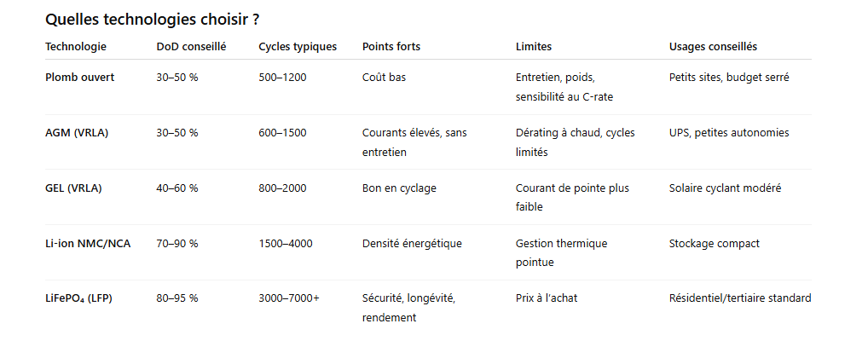Select the "DoD conseillé" column header

click(x=191, y=47)
